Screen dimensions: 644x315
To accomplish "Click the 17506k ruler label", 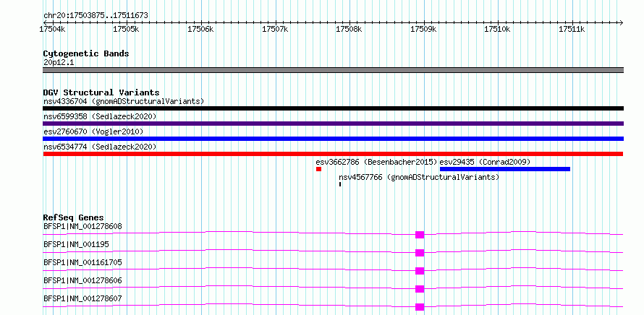I will tap(200, 30).
